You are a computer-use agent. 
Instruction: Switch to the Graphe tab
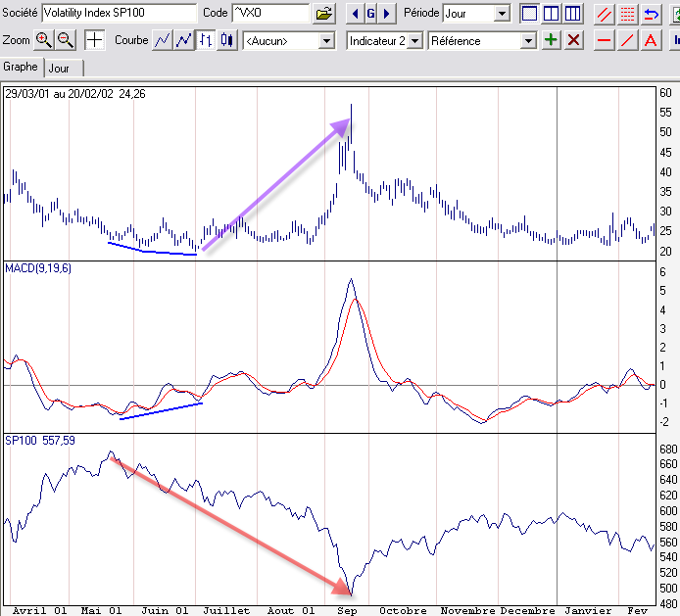21,67
